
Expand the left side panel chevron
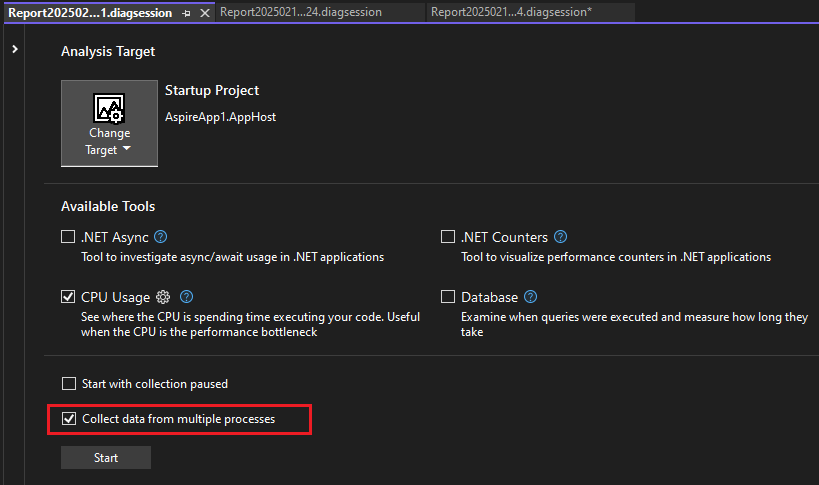[15, 49]
